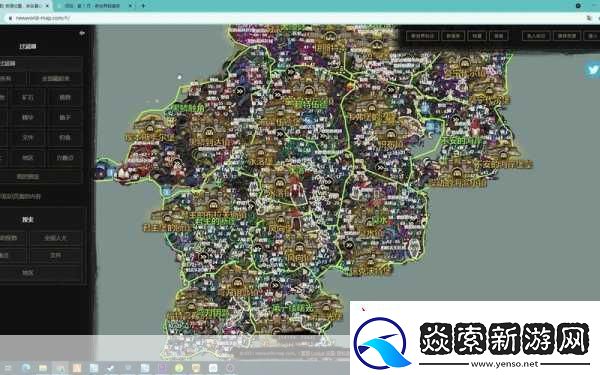
Task: Toggle the 箱子 filter in the sidebar
Action: pyautogui.click(x=65, y=117)
